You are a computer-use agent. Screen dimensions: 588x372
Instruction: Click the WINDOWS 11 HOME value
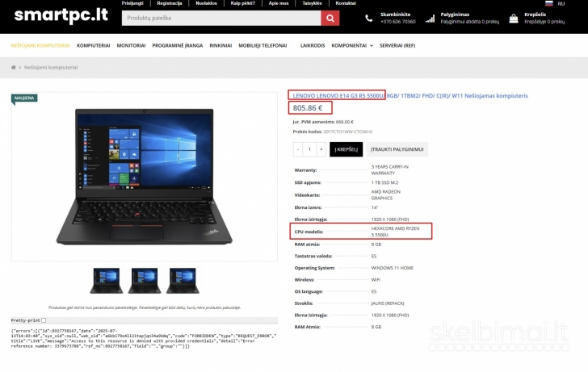393,268
